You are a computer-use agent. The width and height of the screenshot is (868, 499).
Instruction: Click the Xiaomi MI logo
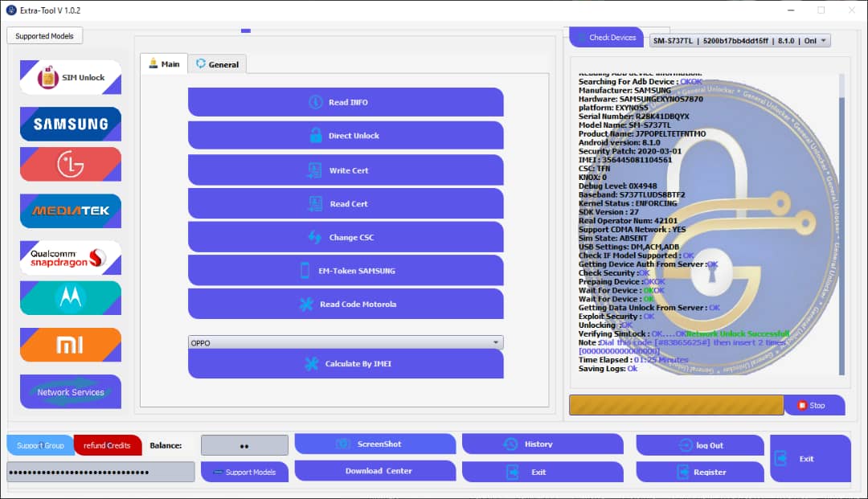point(71,345)
